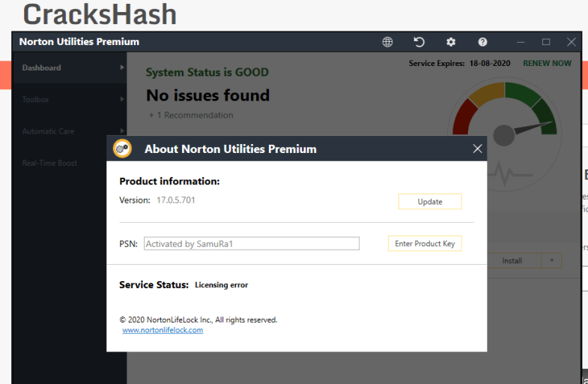Close the About Norton Utilities Premium dialog
The width and height of the screenshot is (588, 384).
tap(478, 148)
